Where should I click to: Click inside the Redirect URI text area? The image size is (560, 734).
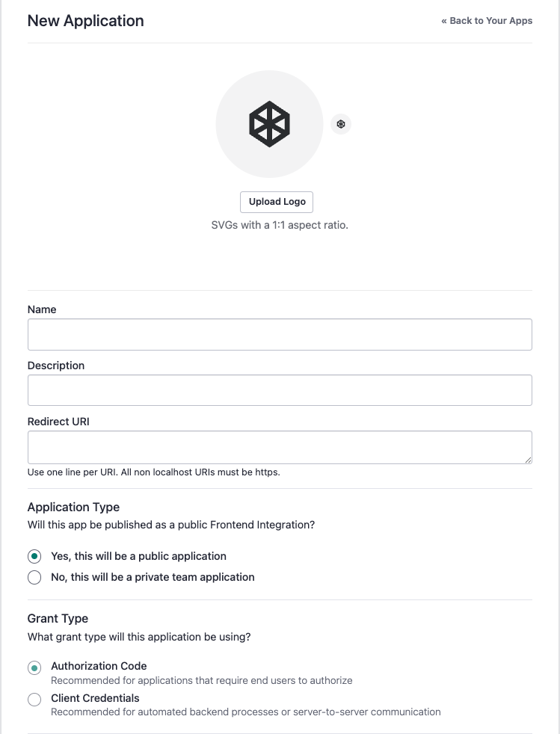(280, 446)
